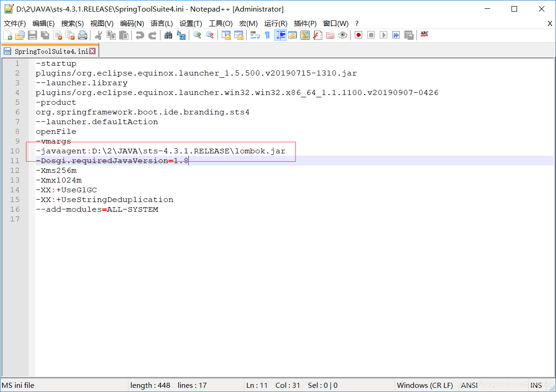Click the X at menu bar's right end
This screenshot has height=392, width=556.
(x=550, y=23)
